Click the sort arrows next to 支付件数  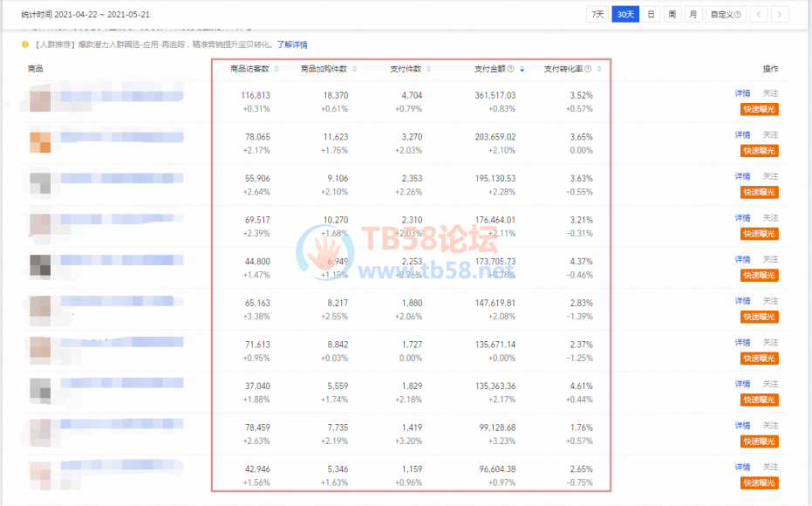click(x=430, y=69)
